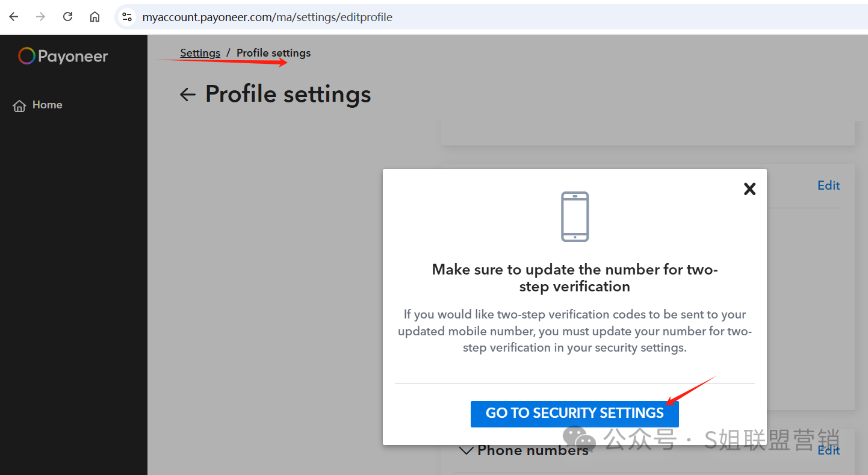This screenshot has width=868, height=475.
Task: Open the browser home icon
Action: click(x=95, y=17)
